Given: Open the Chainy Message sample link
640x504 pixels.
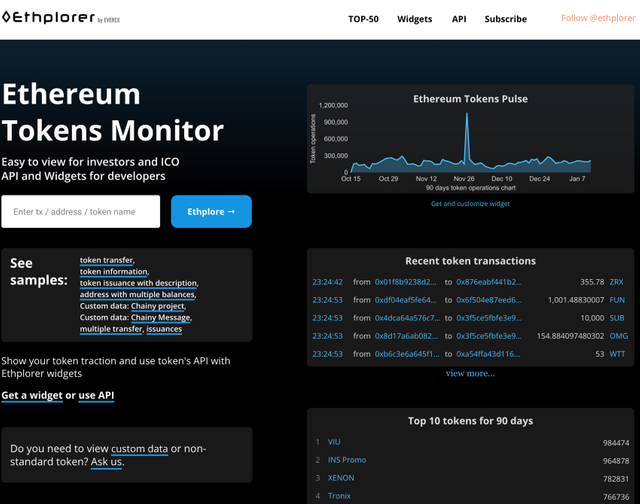Looking at the screenshot, I should pos(160,317).
